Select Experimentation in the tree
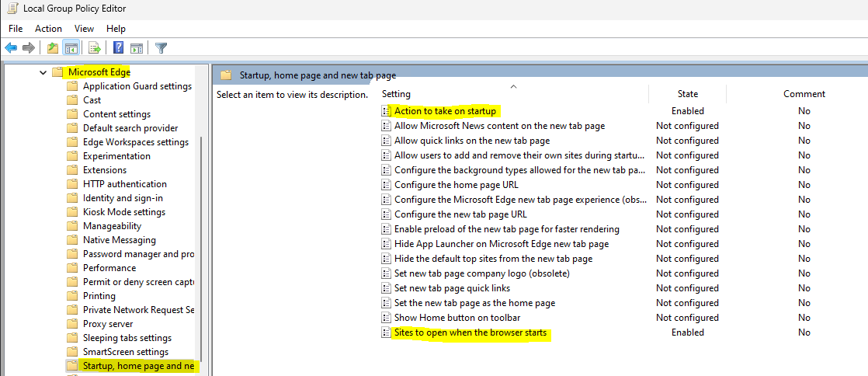This screenshot has width=868, height=376. [x=116, y=156]
